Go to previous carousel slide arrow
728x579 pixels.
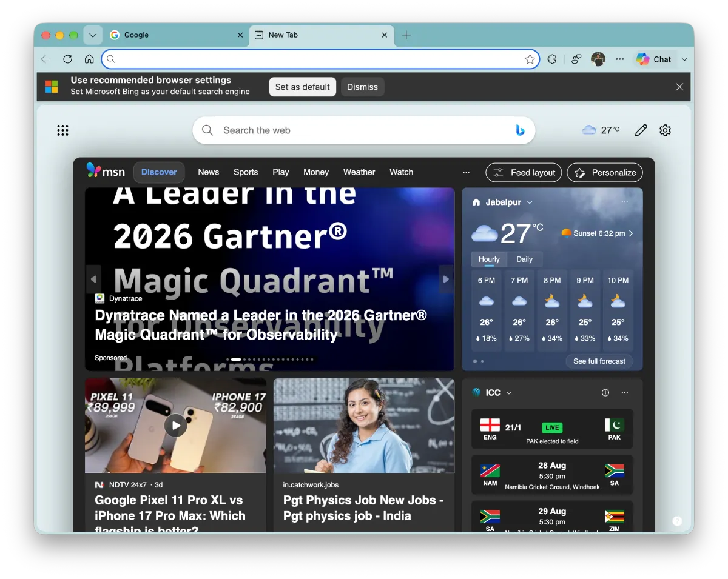(x=93, y=279)
